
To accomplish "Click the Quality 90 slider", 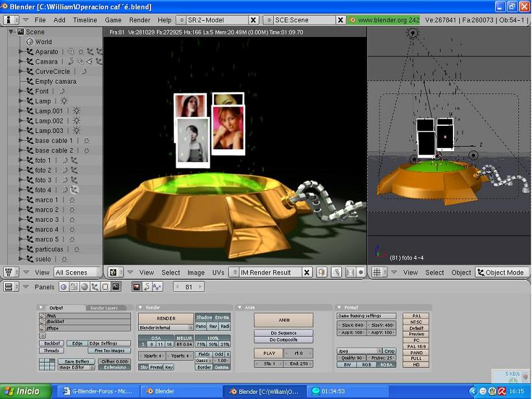I will [352, 357].
